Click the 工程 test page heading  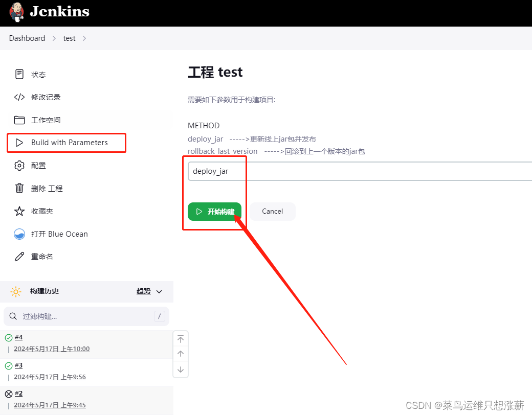(215, 72)
